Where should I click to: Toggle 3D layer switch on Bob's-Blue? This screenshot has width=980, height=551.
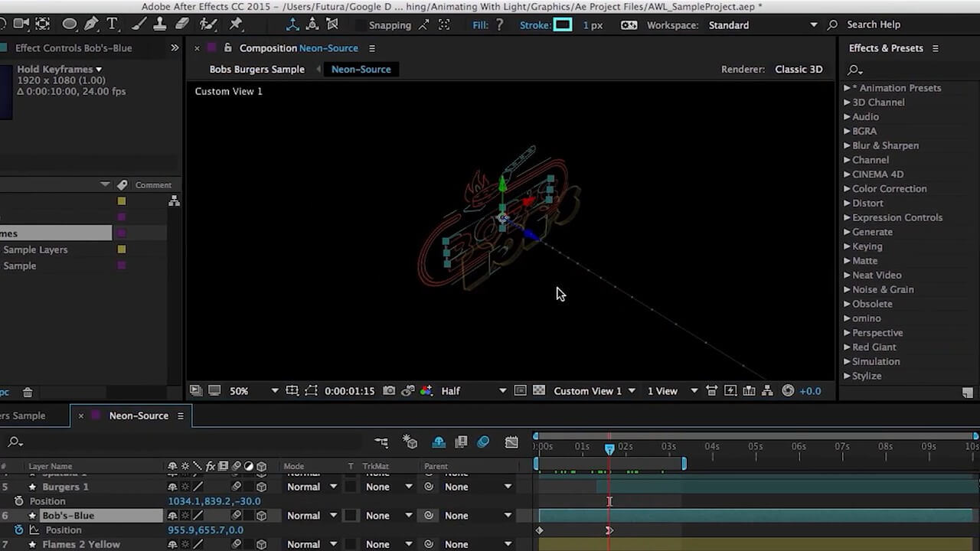261,516
